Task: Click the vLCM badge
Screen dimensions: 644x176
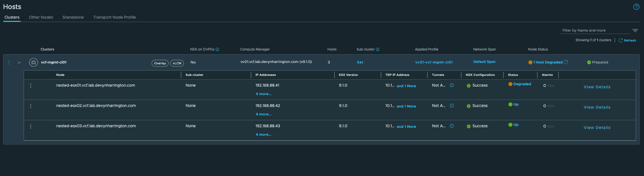Action: pyautogui.click(x=177, y=63)
